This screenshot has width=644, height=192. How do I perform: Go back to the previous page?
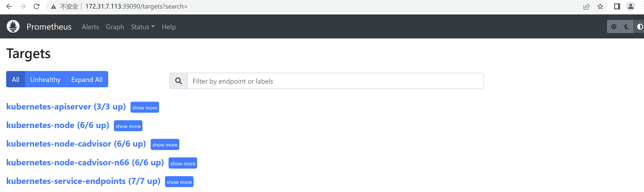(x=9, y=6)
